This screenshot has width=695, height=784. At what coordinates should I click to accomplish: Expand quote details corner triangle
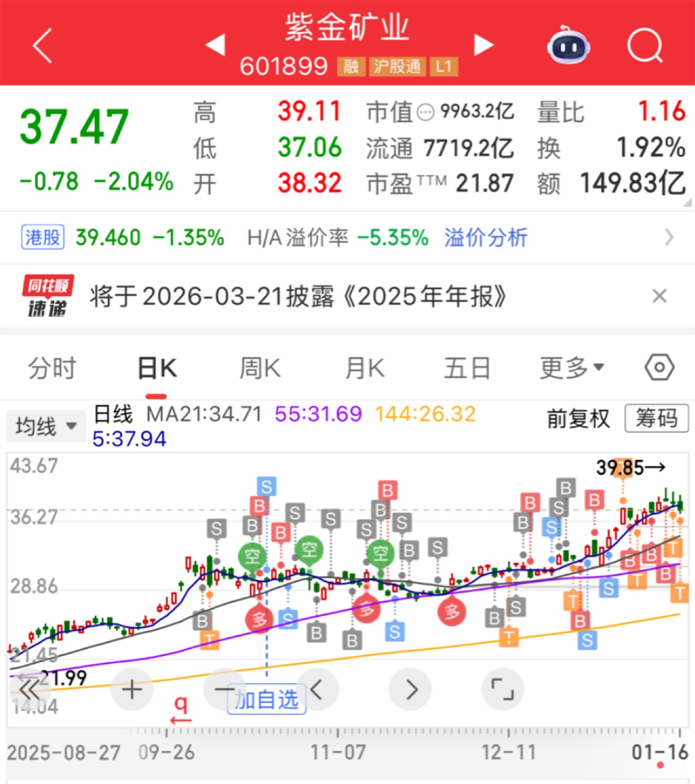[x=687, y=202]
